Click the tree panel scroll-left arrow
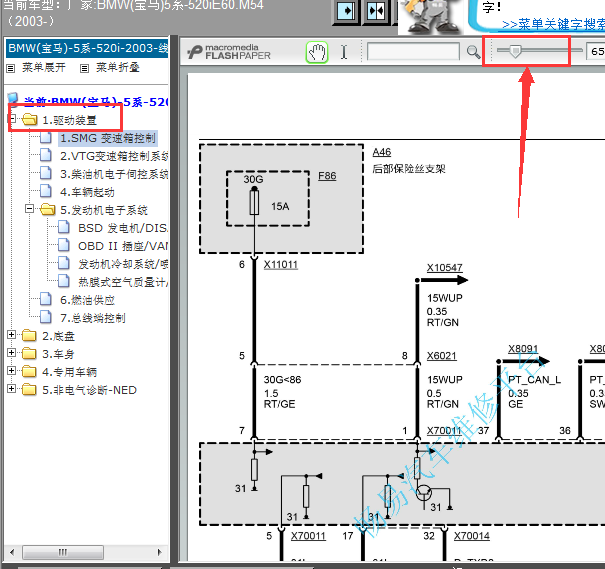Viewport: 605px width, 569px height. 12,552
